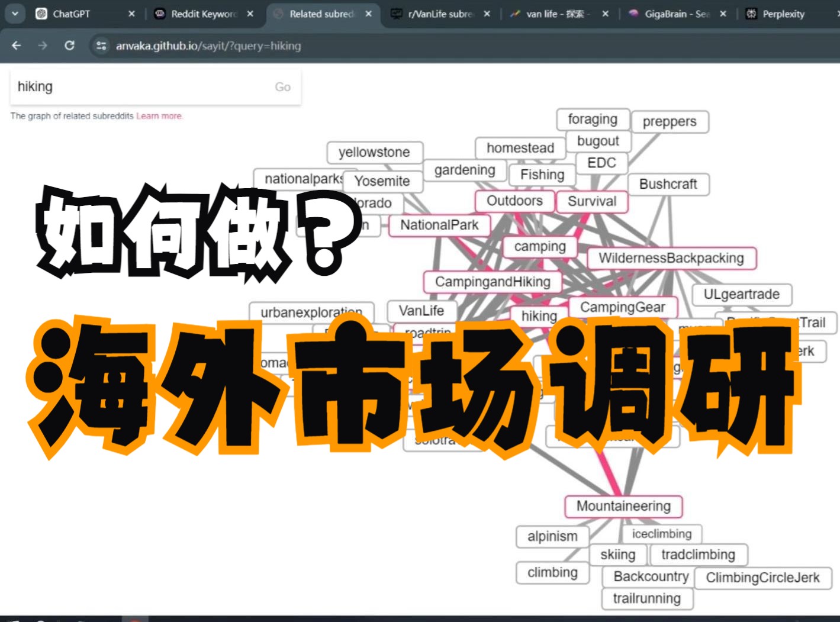840x622 pixels.
Task: Go forward to the next page
Action: [x=43, y=46]
